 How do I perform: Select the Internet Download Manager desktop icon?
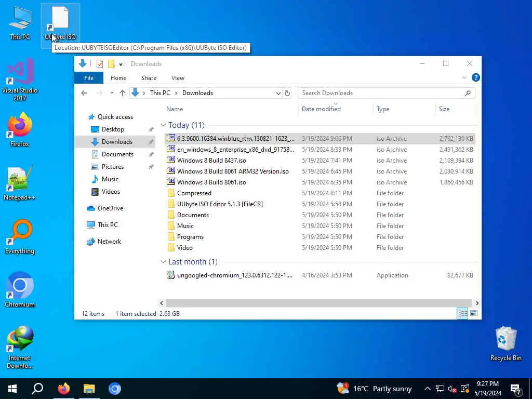(x=20, y=347)
